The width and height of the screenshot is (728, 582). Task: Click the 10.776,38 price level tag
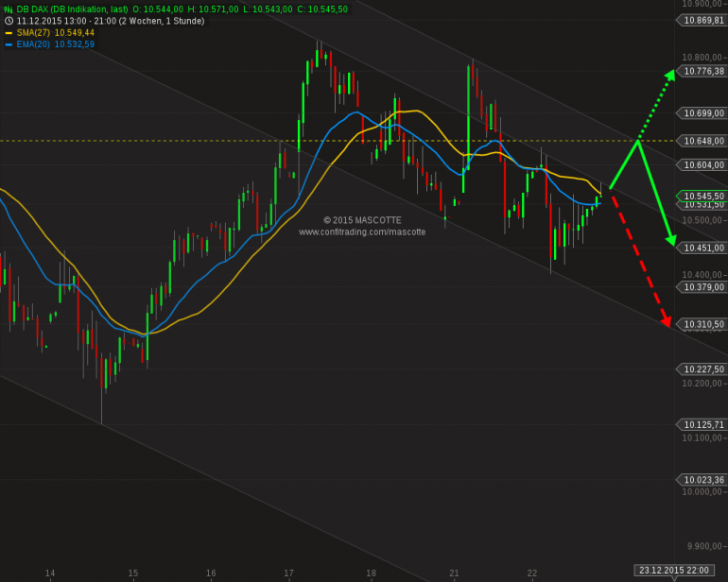pos(702,71)
